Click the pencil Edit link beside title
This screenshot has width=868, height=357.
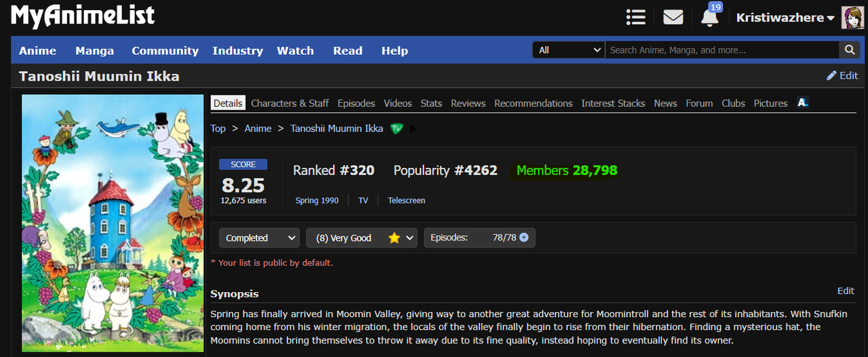tap(842, 75)
